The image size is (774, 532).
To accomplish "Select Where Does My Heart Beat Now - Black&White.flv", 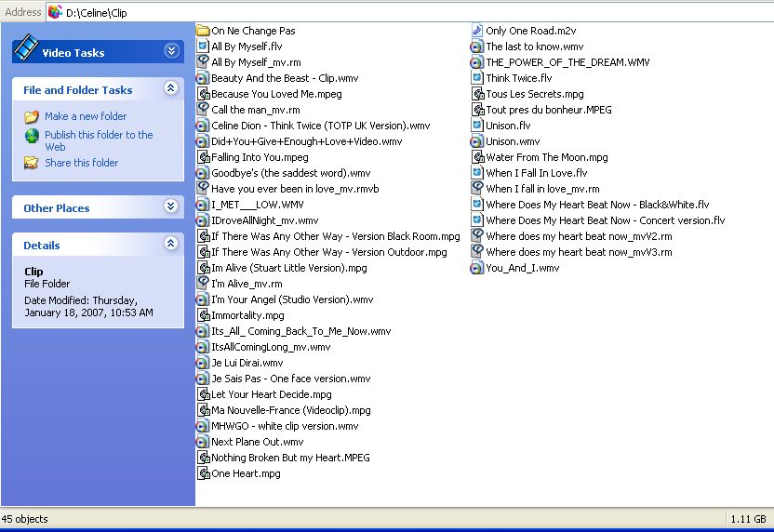I will click(x=597, y=205).
